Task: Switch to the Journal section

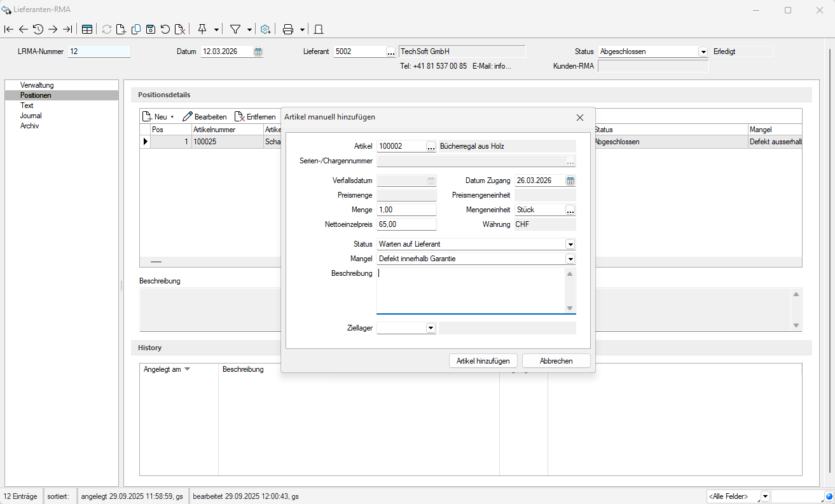Action: [31, 116]
